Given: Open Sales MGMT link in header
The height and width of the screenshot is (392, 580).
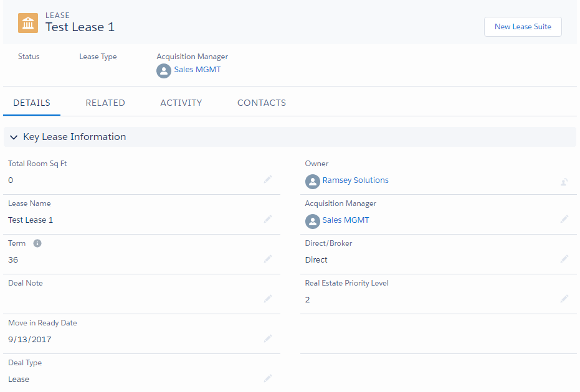Looking at the screenshot, I should 197,70.
